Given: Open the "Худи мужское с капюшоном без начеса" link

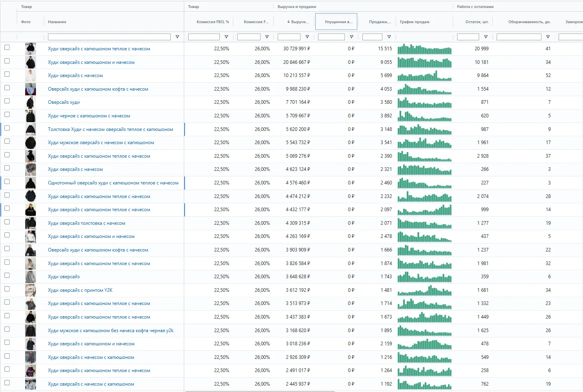Looking at the screenshot, I should [111, 331].
